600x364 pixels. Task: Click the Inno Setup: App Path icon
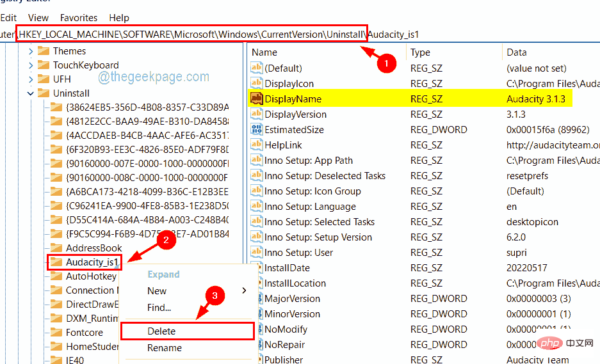(256, 160)
